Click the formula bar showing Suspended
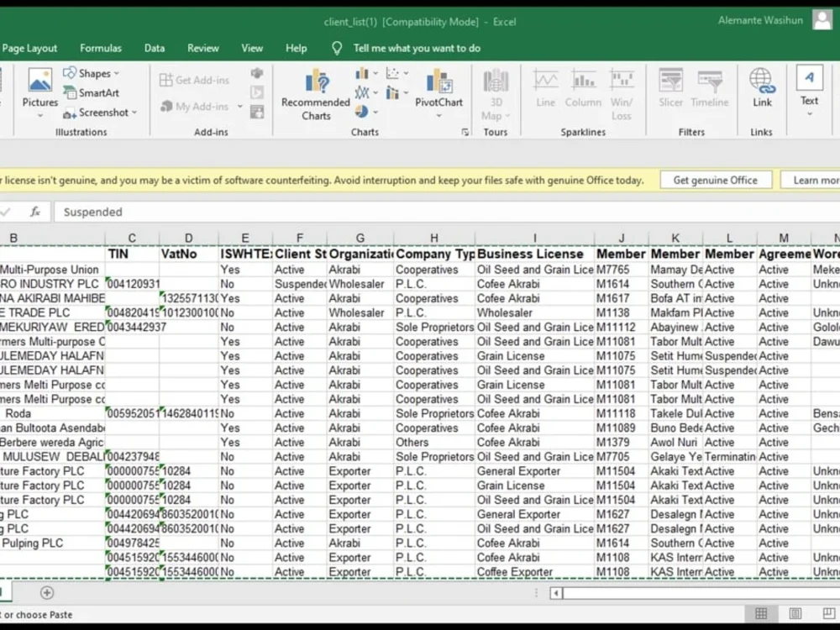 click(447, 212)
